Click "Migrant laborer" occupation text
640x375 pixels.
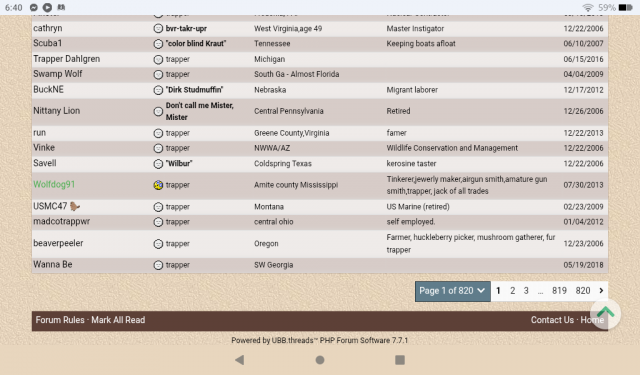click(412, 90)
